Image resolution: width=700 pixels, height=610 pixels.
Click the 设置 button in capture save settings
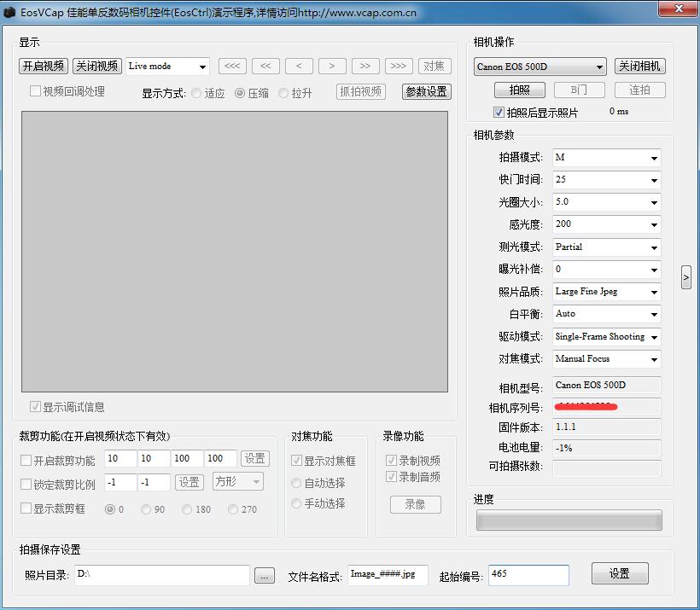tap(620, 574)
